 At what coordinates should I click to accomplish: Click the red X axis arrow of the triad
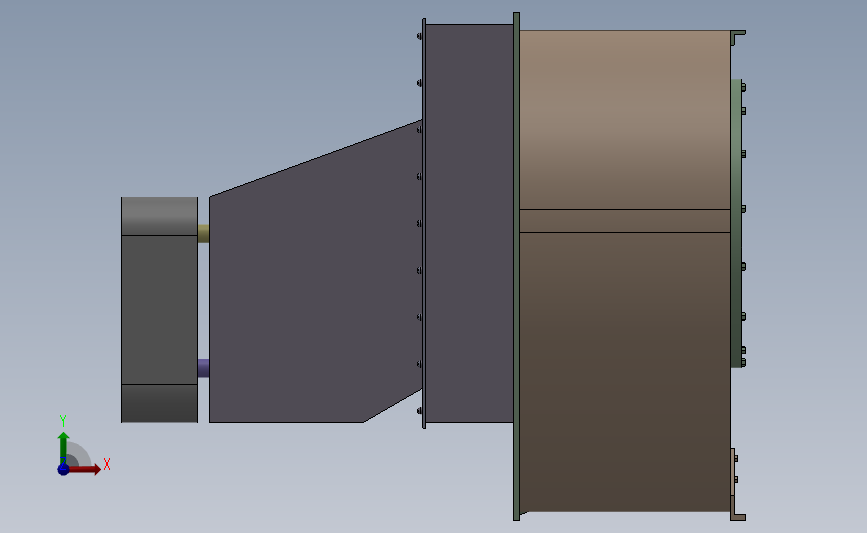click(84, 469)
